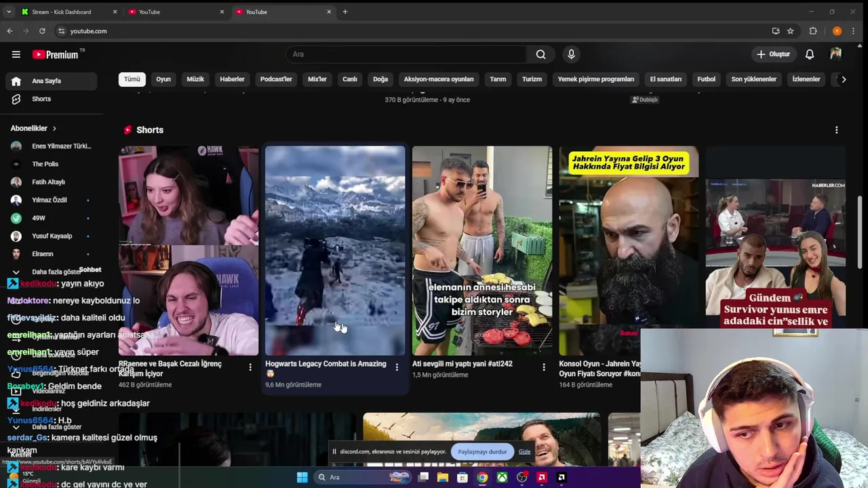This screenshot has height=488, width=868.
Task: Open The Polis subscription channel
Action: point(53,164)
